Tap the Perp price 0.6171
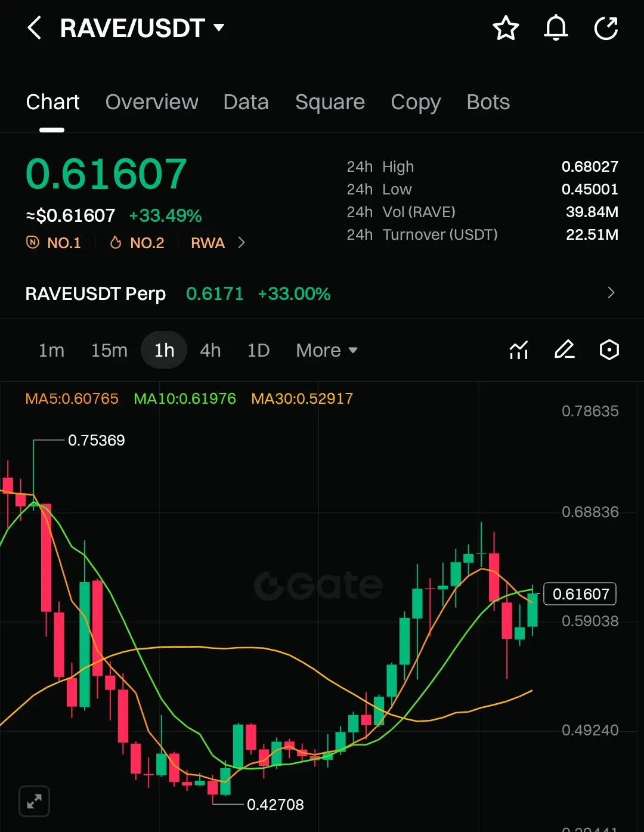Screen dimensions: 644x832 (215, 294)
